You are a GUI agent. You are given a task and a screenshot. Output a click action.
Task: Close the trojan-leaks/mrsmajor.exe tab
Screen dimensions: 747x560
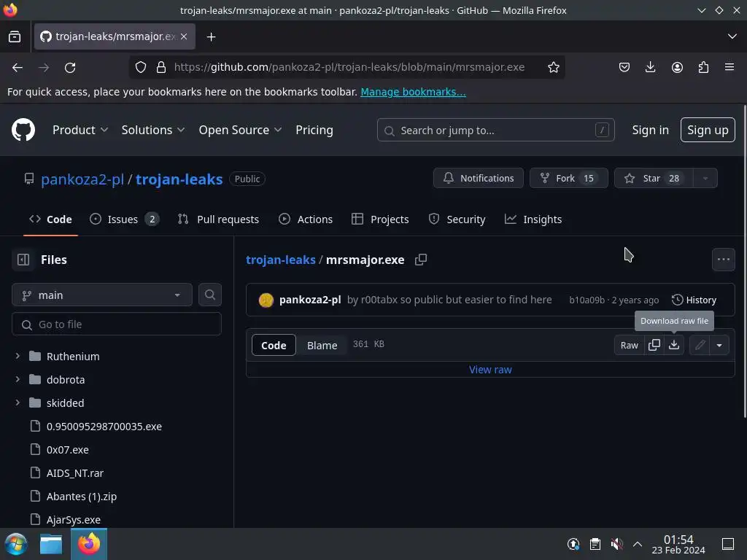pyautogui.click(x=184, y=36)
